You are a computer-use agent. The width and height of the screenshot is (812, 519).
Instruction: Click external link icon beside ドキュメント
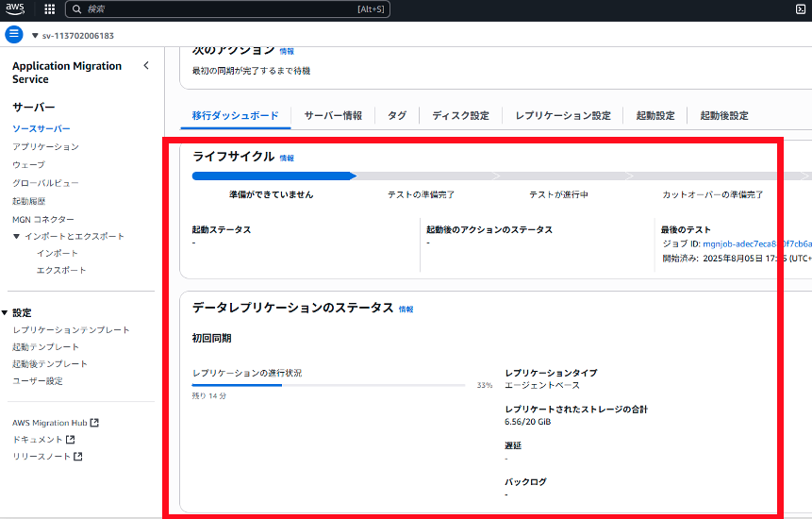click(71, 439)
